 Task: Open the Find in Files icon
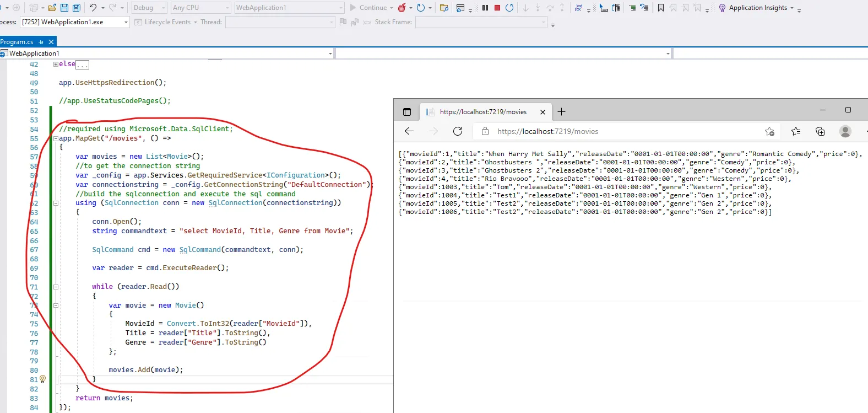pos(444,8)
